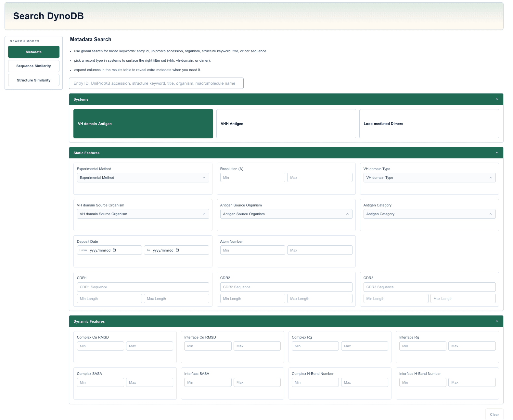
Task: Click the CDR2 Sequence field
Action: click(286, 287)
